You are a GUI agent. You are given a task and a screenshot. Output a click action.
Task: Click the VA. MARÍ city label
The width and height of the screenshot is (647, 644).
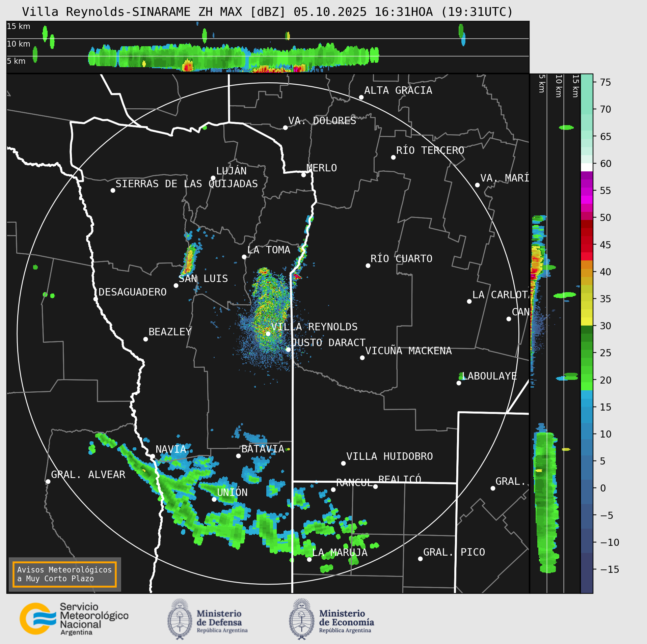click(x=505, y=178)
